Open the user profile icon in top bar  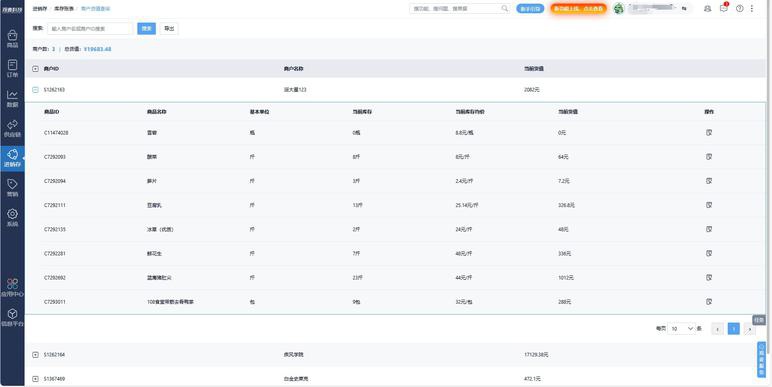[708, 8]
